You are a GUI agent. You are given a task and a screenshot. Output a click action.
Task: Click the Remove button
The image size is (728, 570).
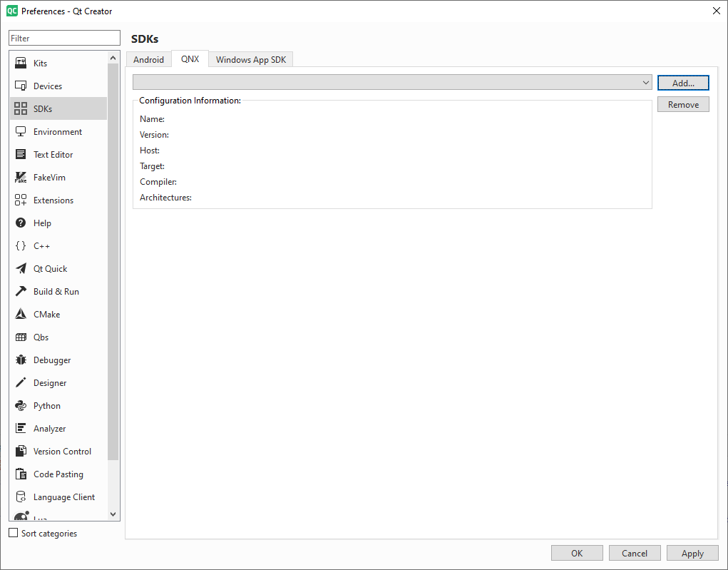[x=683, y=105]
